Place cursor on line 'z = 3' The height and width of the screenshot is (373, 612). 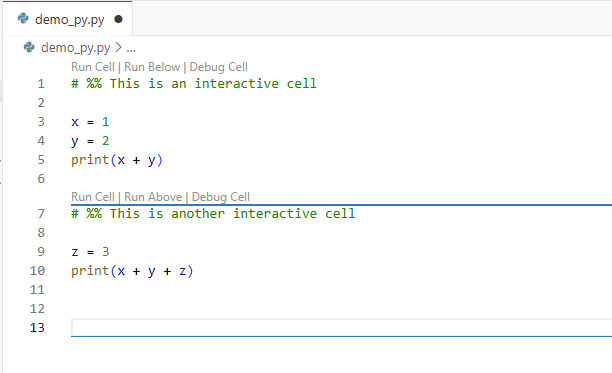coord(90,252)
